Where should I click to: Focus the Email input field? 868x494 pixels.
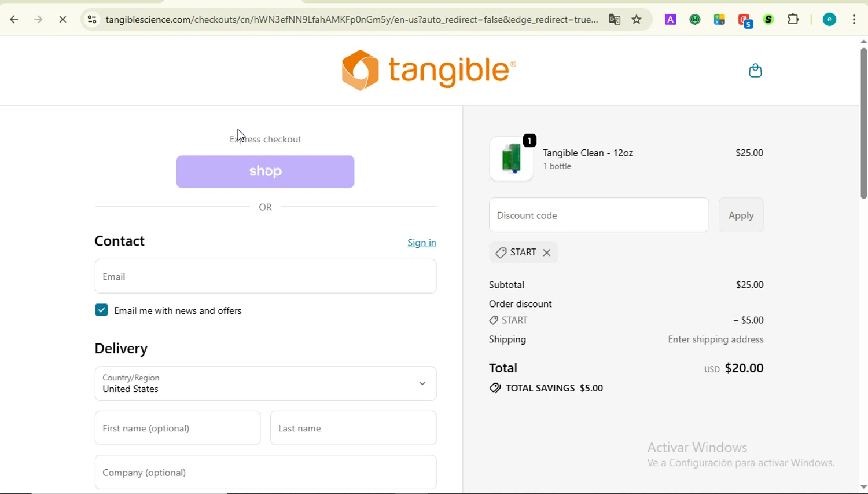[x=266, y=276]
